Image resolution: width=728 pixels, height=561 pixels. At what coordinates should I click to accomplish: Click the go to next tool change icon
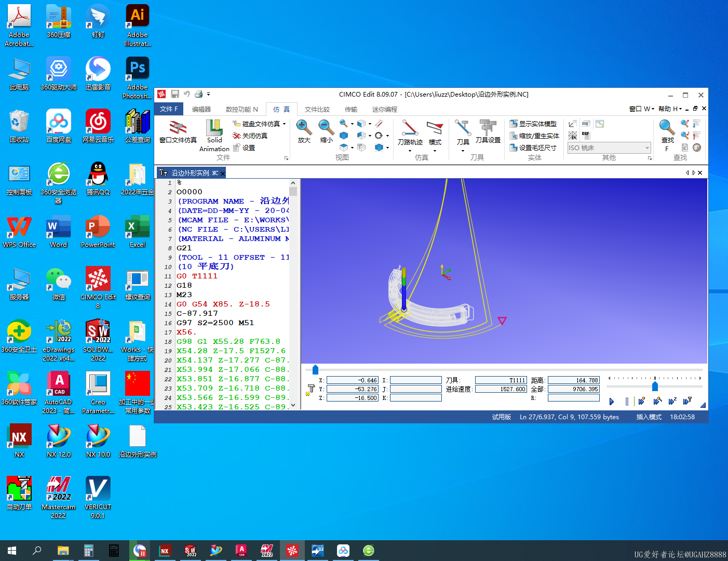696,124
